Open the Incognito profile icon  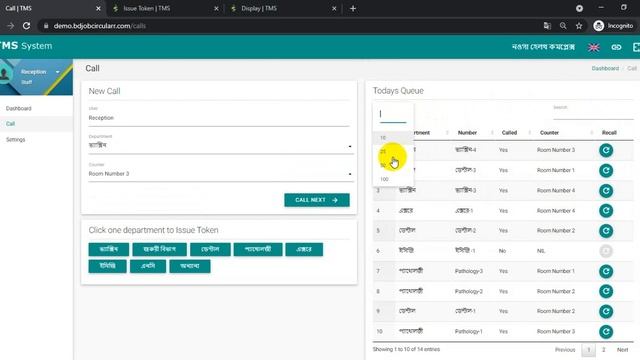click(x=598, y=26)
